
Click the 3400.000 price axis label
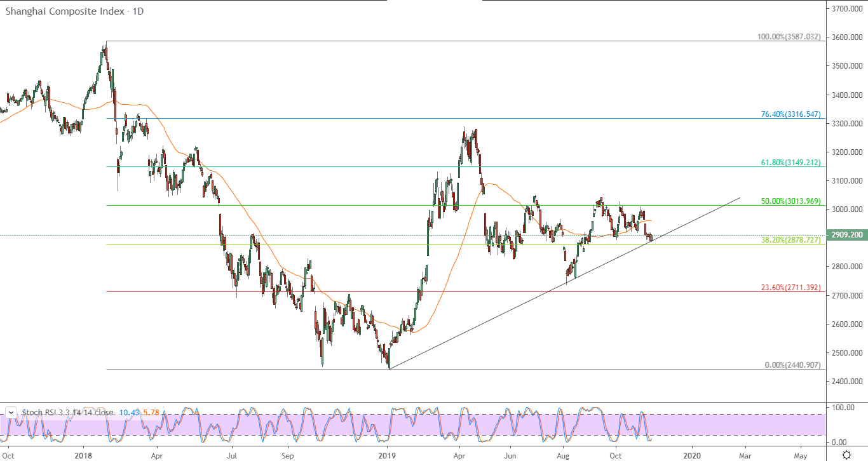(847, 95)
